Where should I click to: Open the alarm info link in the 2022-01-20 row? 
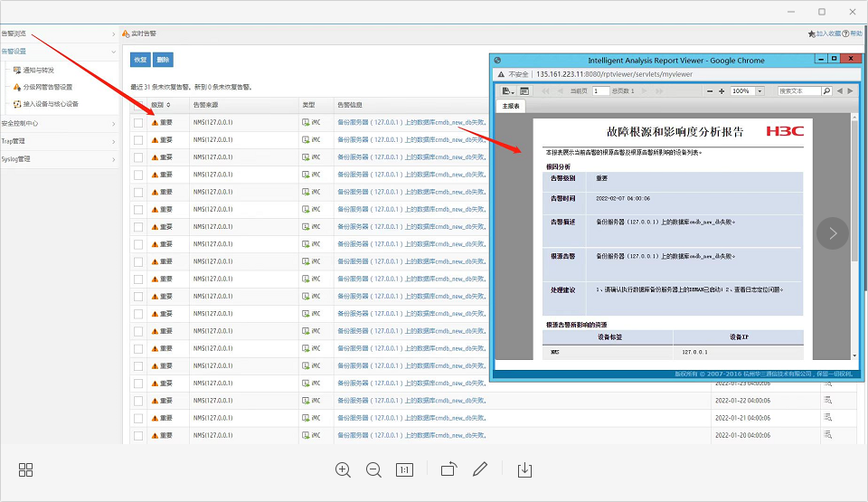coord(412,435)
